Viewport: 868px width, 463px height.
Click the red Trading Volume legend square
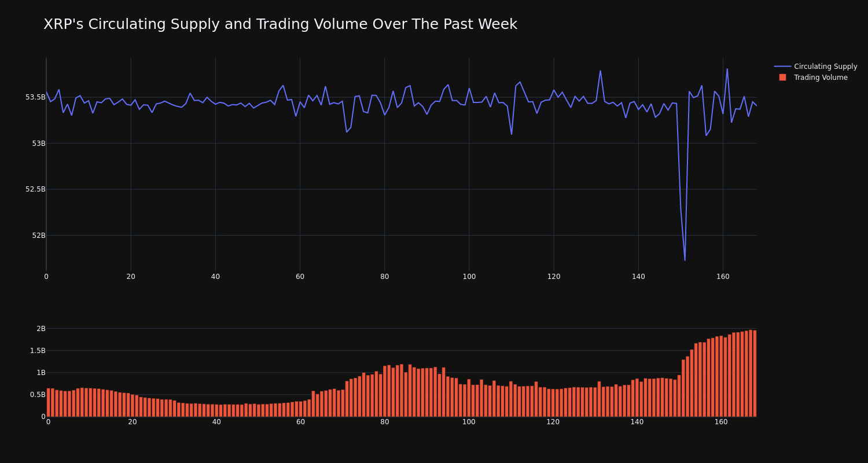click(x=782, y=77)
